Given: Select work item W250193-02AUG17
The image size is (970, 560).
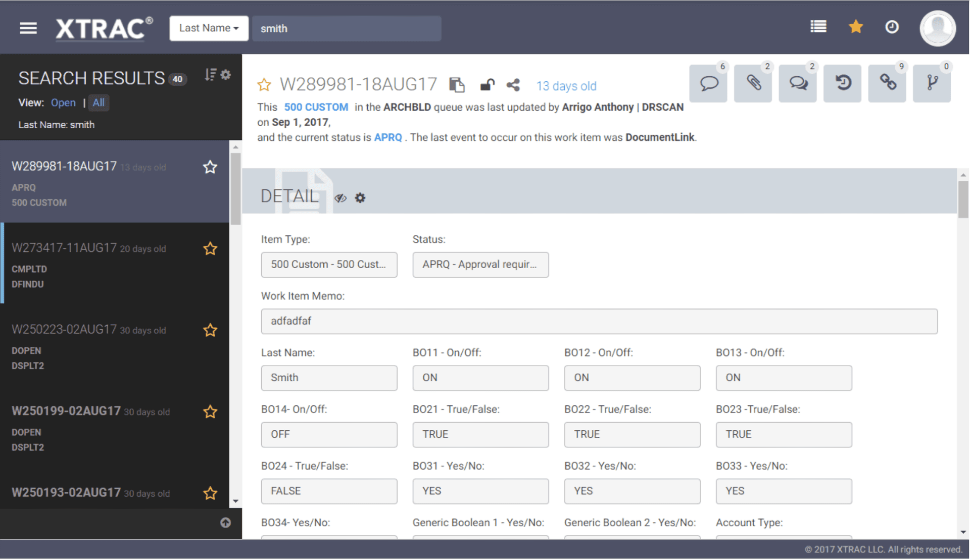Looking at the screenshot, I should 115,489.
